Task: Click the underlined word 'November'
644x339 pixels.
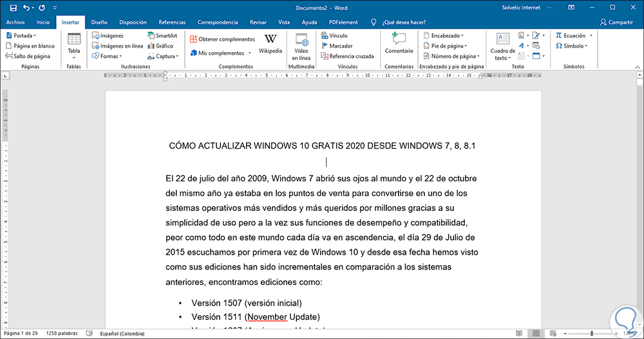Action: click(267, 317)
